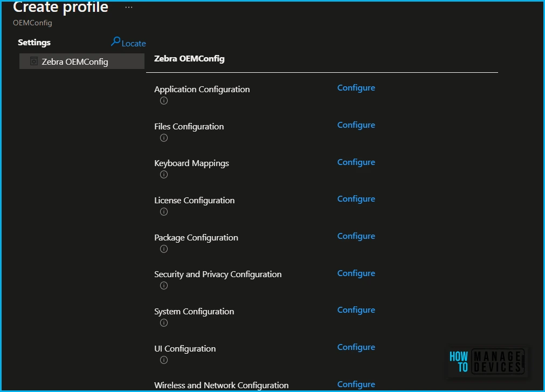Show info for System Configuration
Viewport: 545px width, 392px height.
coord(164,323)
